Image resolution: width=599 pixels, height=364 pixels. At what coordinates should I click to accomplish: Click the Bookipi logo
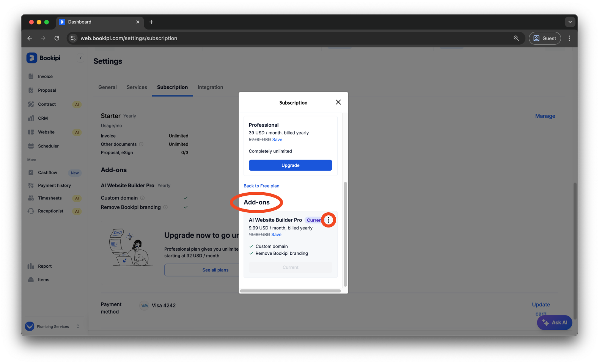coord(43,58)
